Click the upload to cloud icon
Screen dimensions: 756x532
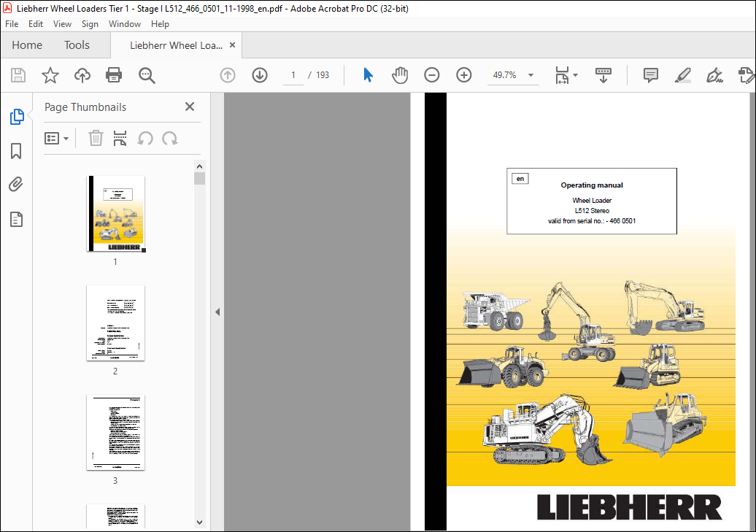point(82,75)
